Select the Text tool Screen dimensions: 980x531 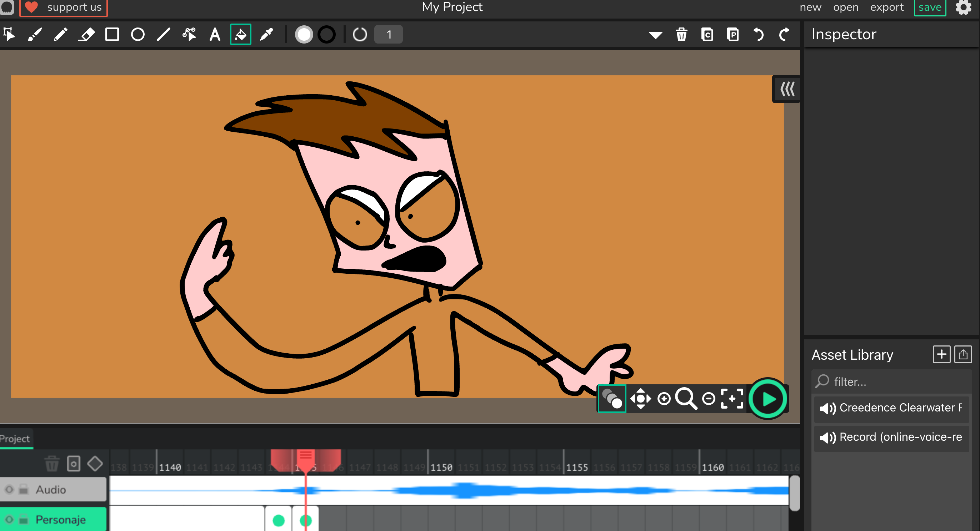pos(215,35)
